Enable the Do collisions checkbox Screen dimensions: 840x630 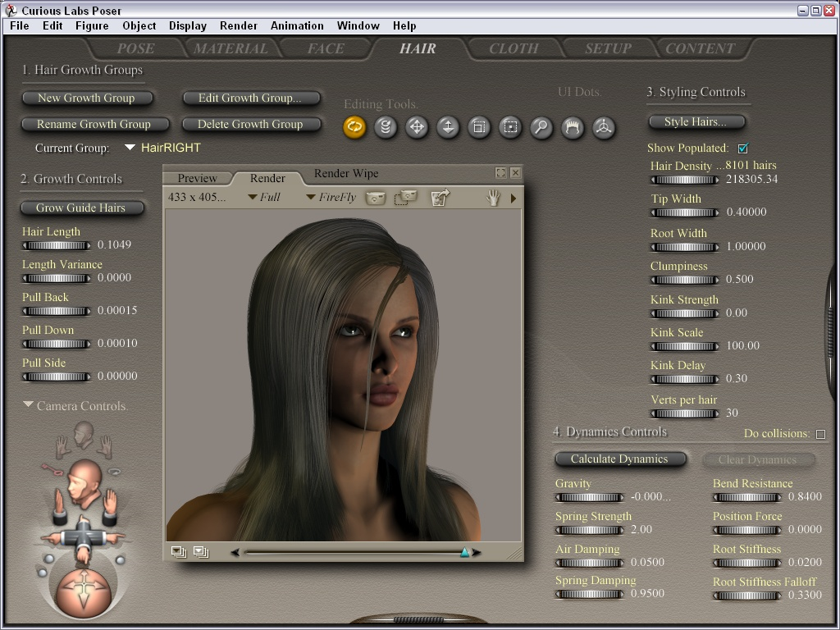[820, 434]
